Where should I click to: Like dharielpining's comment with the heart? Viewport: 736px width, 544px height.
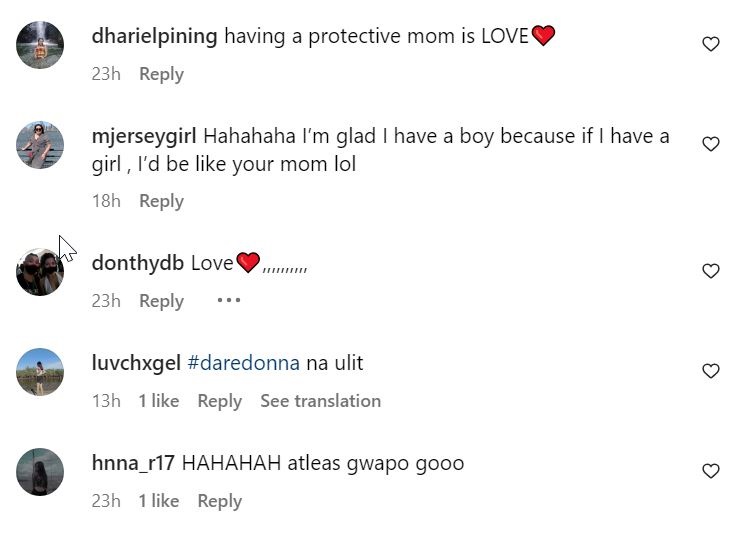[x=711, y=44]
